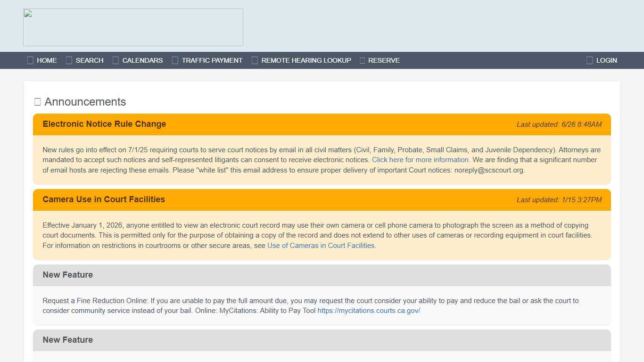Go to the REMOTE HEARING LOOKUP text label
Screen dimensions: 644x362
pos(306,60)
